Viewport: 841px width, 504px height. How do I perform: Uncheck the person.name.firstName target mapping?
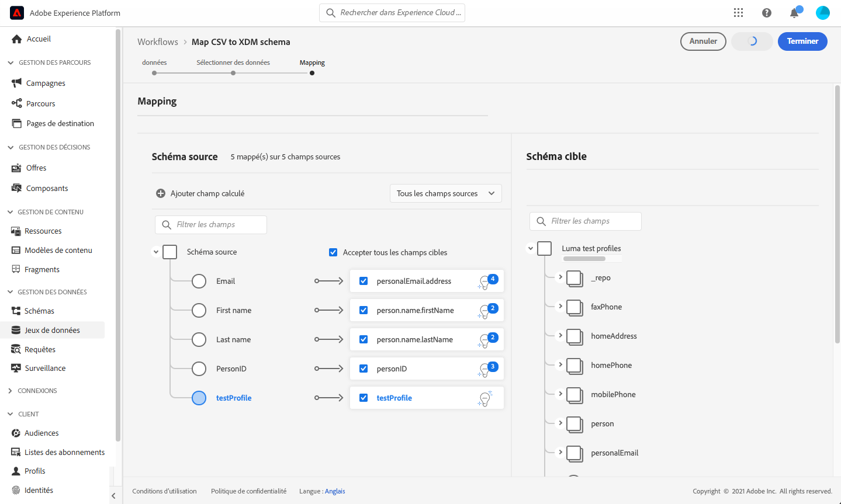pos(364,310)
